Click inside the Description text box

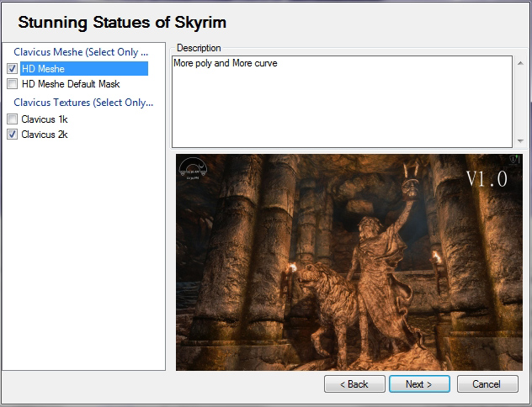tap(342, 102)
